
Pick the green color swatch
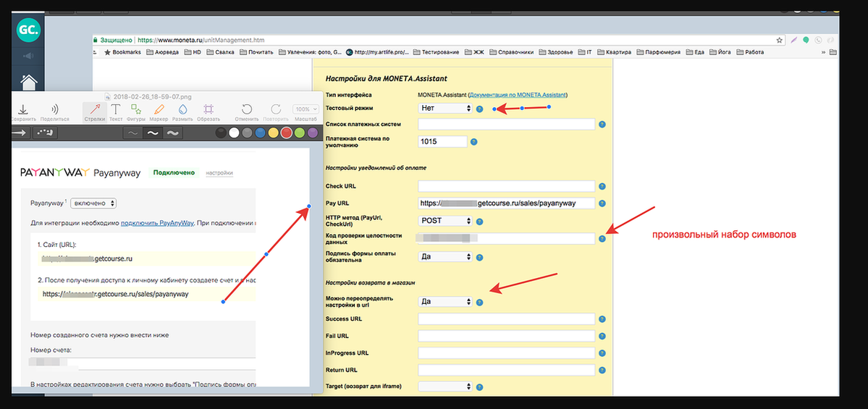[x=300, y=132]
